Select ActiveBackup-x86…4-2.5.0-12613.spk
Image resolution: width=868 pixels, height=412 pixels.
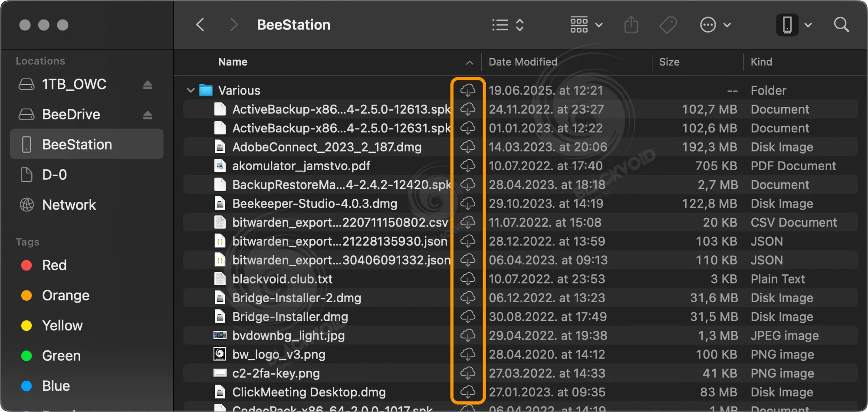click(341, 109)
